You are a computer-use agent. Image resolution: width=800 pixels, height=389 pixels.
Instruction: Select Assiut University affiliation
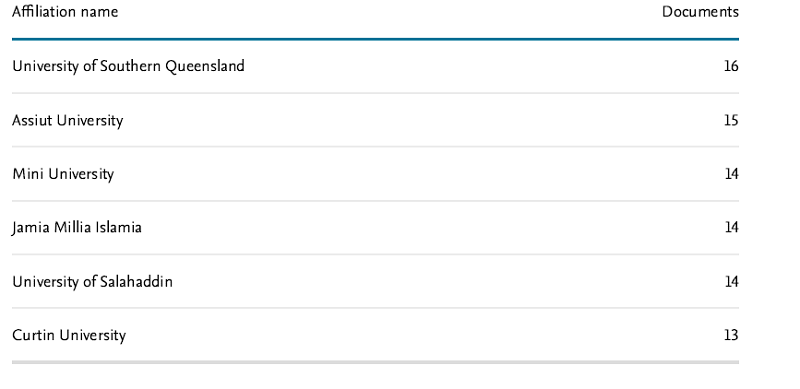pyautogui.click(x=67, y=120)
